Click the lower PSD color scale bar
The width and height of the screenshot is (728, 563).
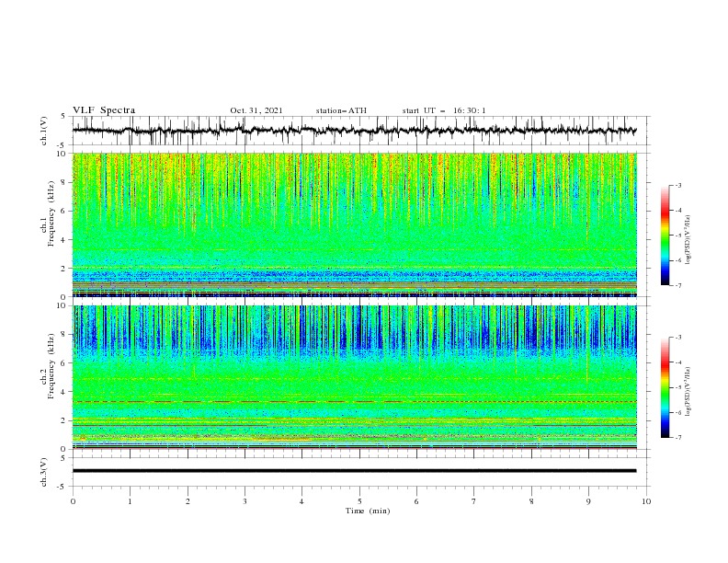[665, 387]
